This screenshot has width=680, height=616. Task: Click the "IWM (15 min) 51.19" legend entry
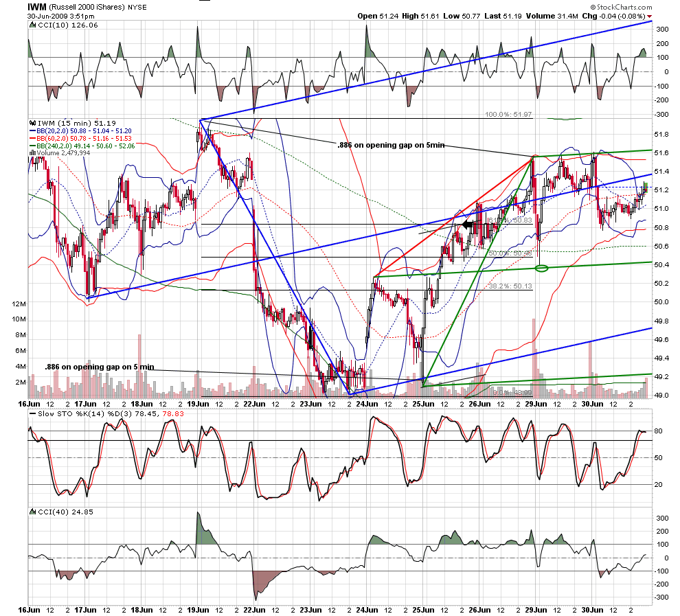coord(77,123)
